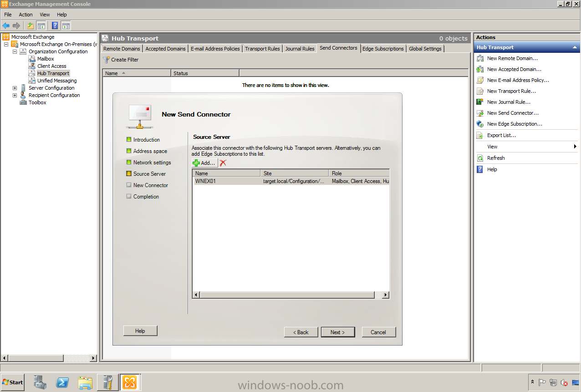Click the server list horizontal scrollbar right arrow
The width and height of the screenshot is (581, 392).
(x=385, y=295)
